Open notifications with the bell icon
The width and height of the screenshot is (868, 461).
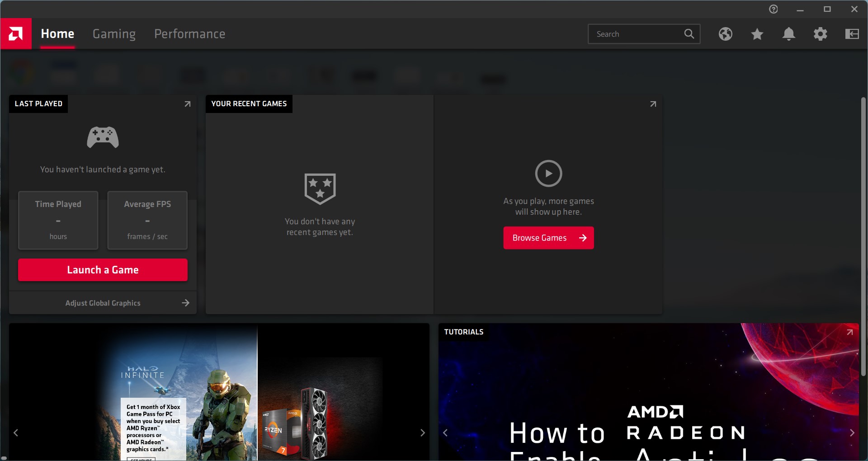pyautogui.click(x=789, y=34)
